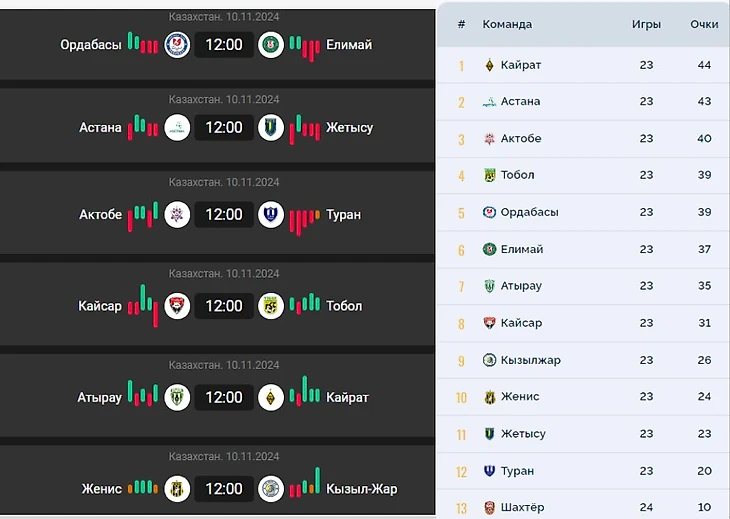Sort standings by Очки column header
Viewport: 730px width, 519px height.
click(x=704, y=24)
